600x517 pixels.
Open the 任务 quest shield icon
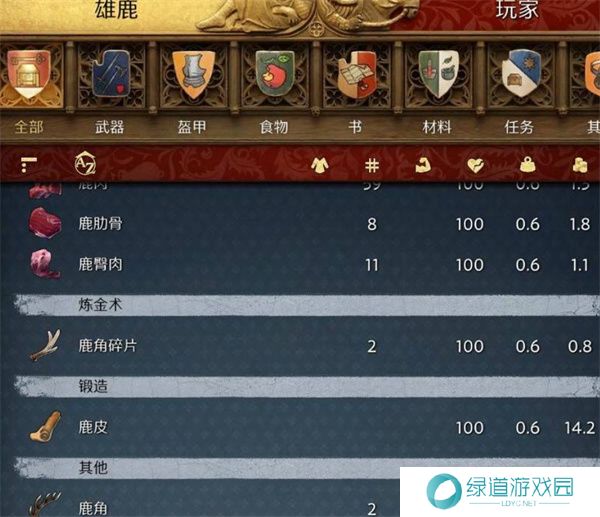click(521, 73)
